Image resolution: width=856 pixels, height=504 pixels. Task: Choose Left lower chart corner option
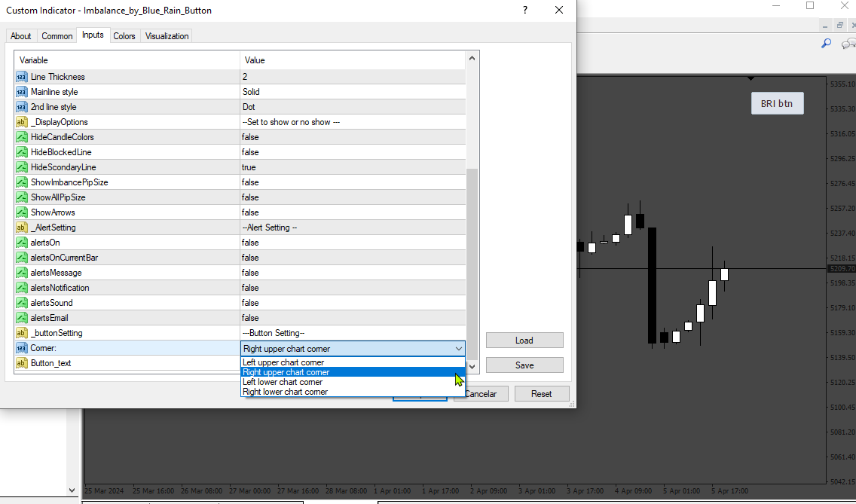click(x=353, y=382)
